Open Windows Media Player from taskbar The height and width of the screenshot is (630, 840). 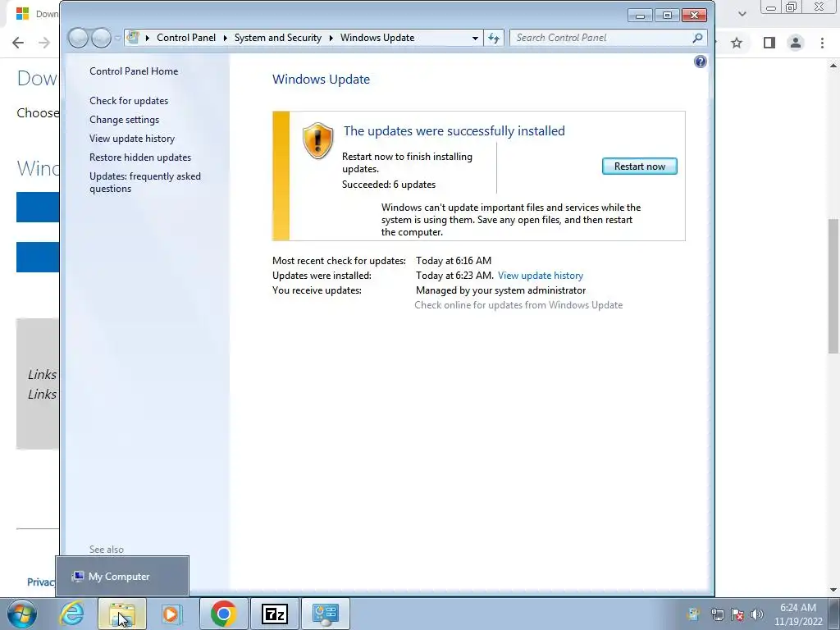click(172, 614)
